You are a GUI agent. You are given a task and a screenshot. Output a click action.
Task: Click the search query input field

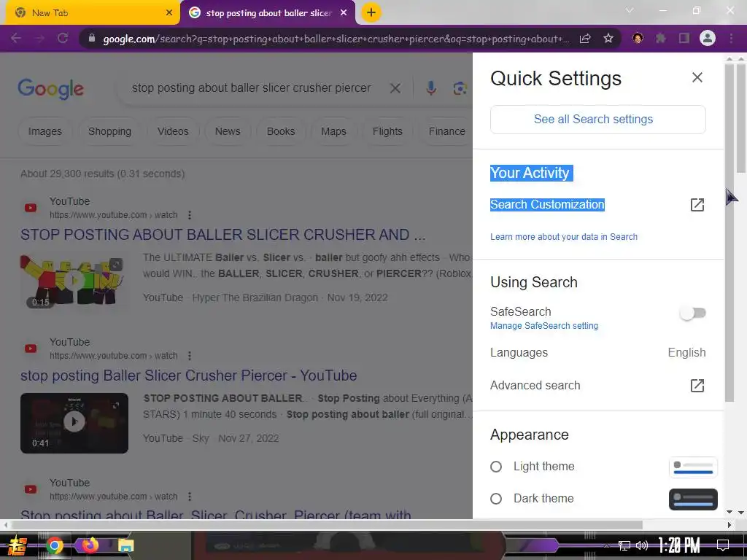tap(251, 88)
